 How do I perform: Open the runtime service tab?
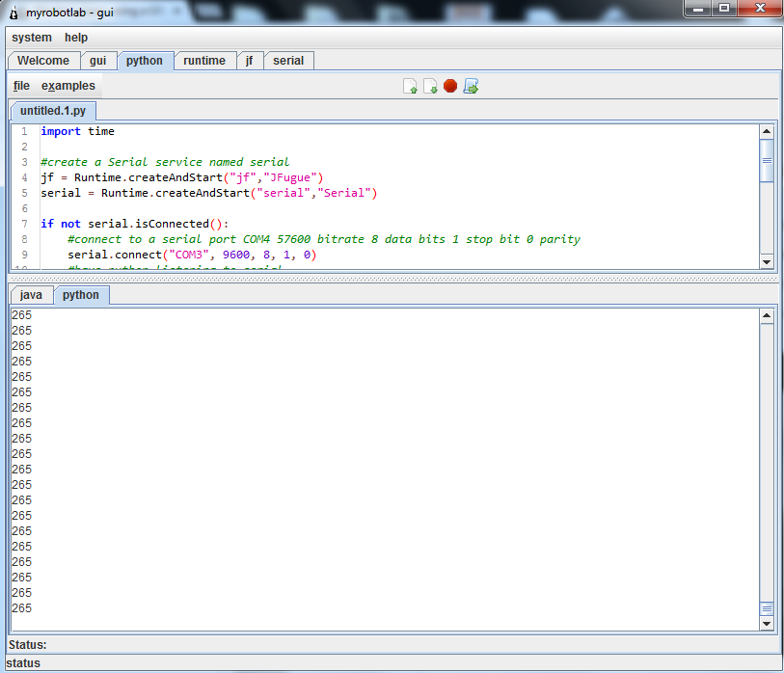(204, 61)
